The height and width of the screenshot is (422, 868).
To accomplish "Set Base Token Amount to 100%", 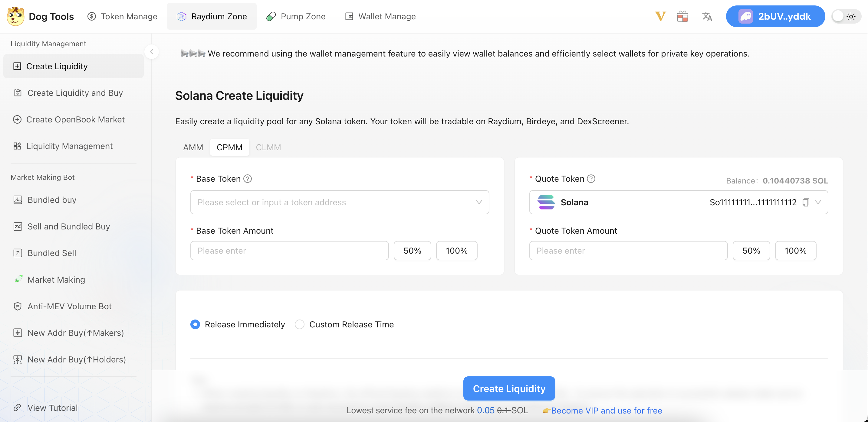I will 457,251.
